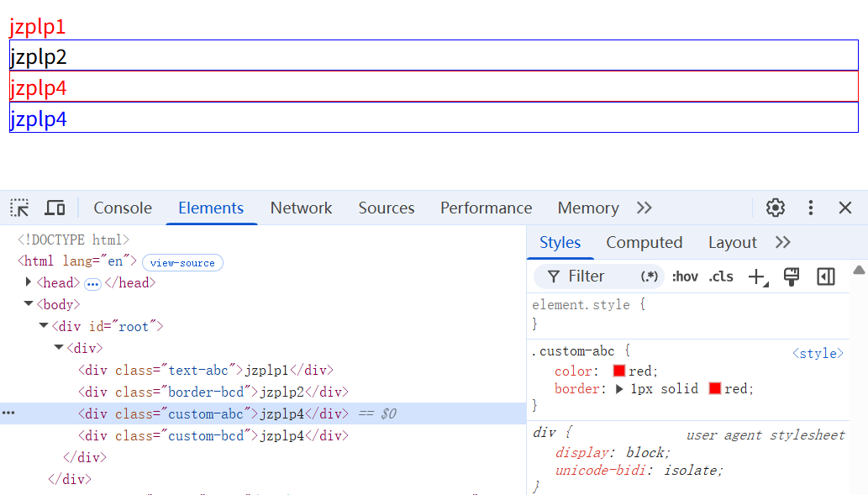Screen dimensions: 868x495
Task: Select the html lang="en" element row
Action: pos(77,261)
